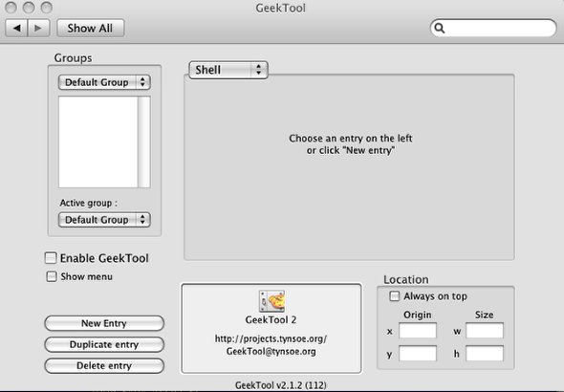Open the Shell entry type dropdown
564x392 pixels.
click(x=228, y=70)
